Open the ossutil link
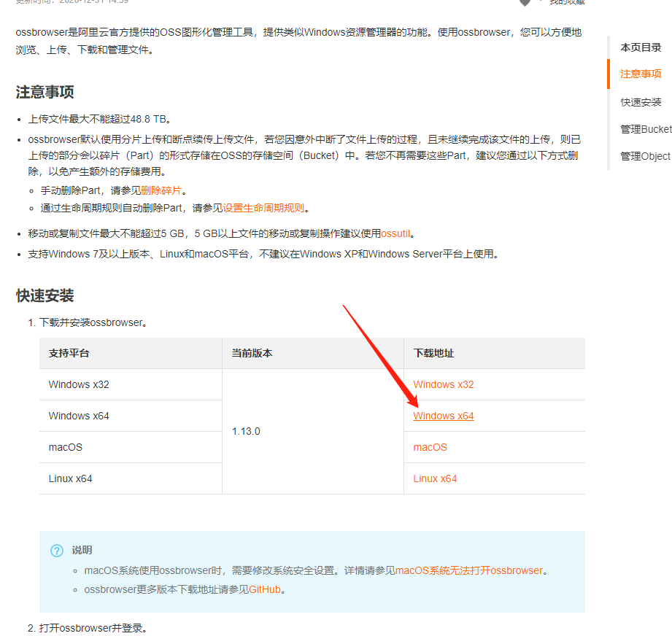Viewport: 672px width, 636px height. [395, 233]
